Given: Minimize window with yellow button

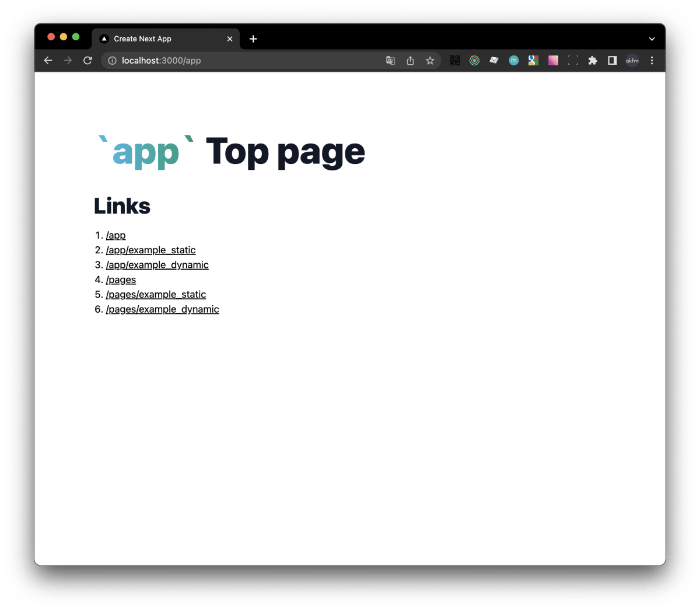Looking at the screenshot, I should (64, 37).
